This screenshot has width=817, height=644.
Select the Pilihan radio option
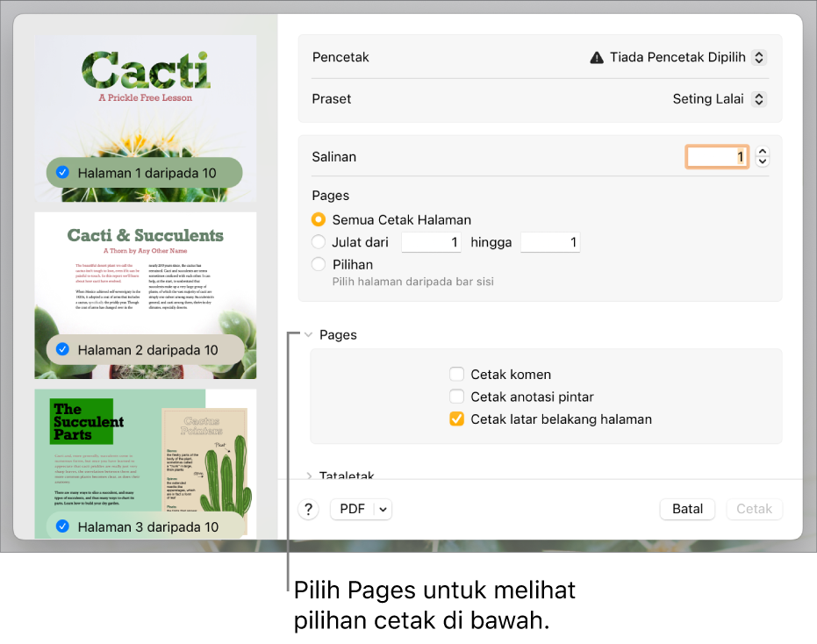[319, 264]
